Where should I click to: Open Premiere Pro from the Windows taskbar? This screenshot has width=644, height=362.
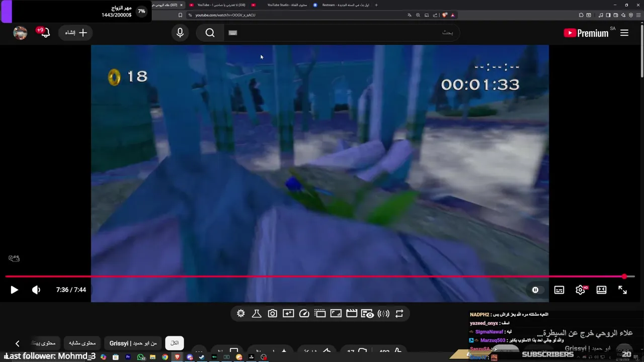(128, 357)
